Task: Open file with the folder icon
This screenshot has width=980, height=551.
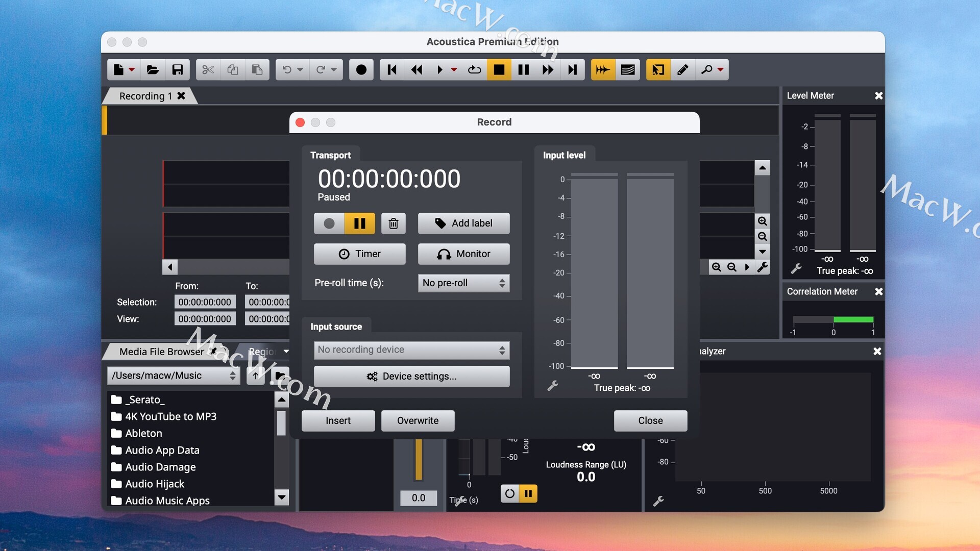Action: pyautogui.click(x=153, y=70)
